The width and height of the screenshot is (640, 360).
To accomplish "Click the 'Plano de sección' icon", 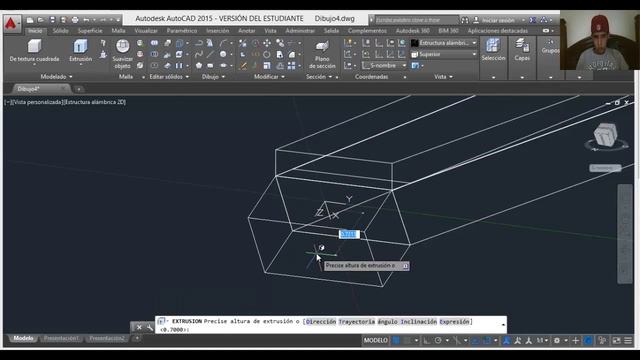I will pyautogui.click(x=322, y=46).
